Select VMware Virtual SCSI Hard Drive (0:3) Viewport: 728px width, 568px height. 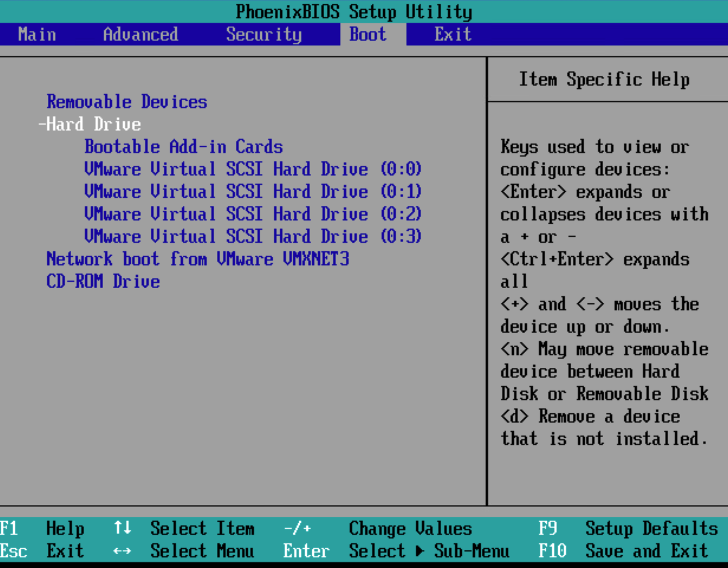click(253, 236)
